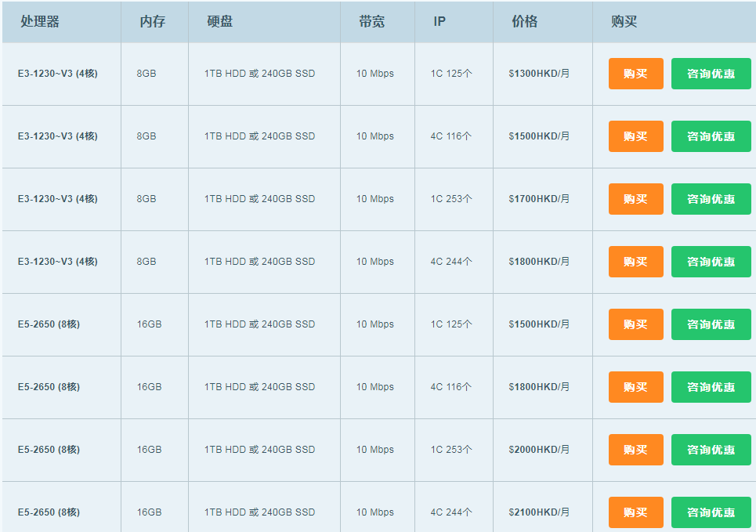Click 咨询优惠 for E3-1230 $1800HKD plan

coord(711,262)
